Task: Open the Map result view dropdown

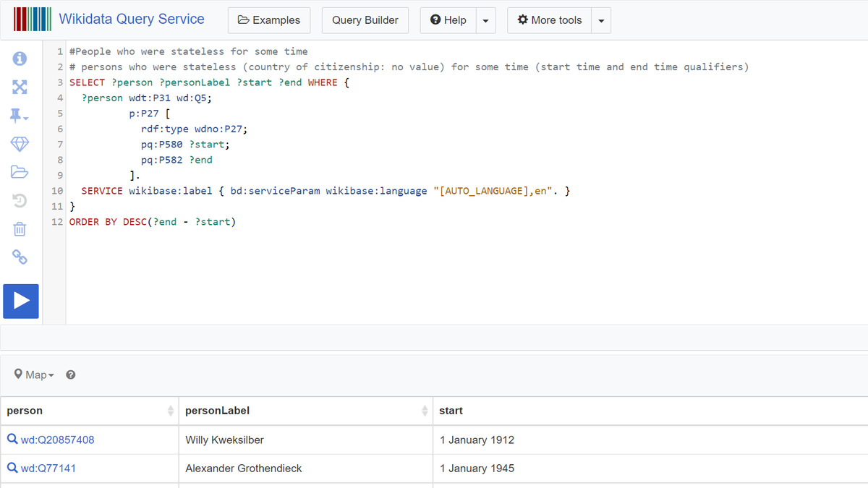Action: 35,374
